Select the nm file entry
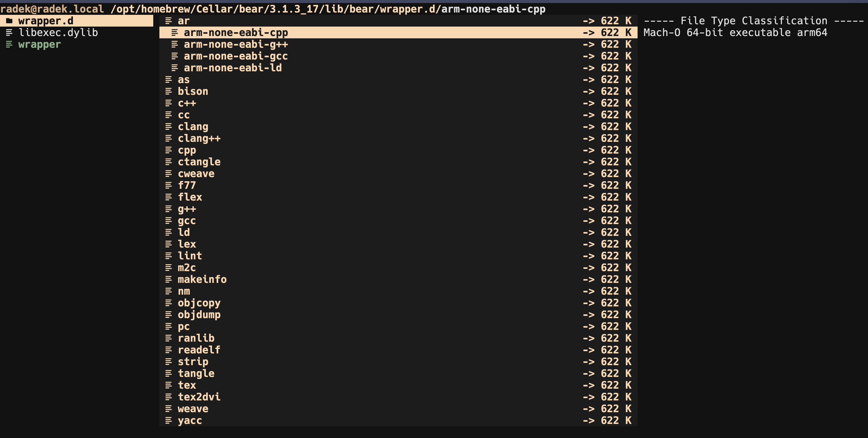 point(184,291)
